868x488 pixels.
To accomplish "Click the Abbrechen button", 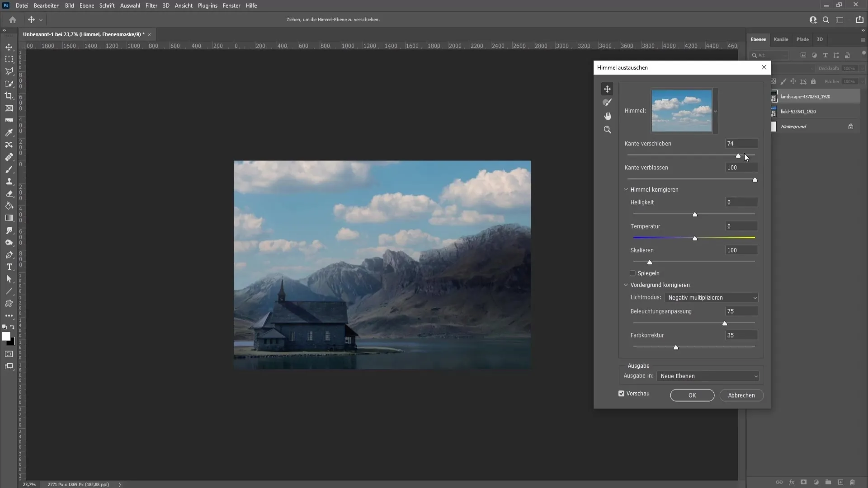I will (741, 395).
